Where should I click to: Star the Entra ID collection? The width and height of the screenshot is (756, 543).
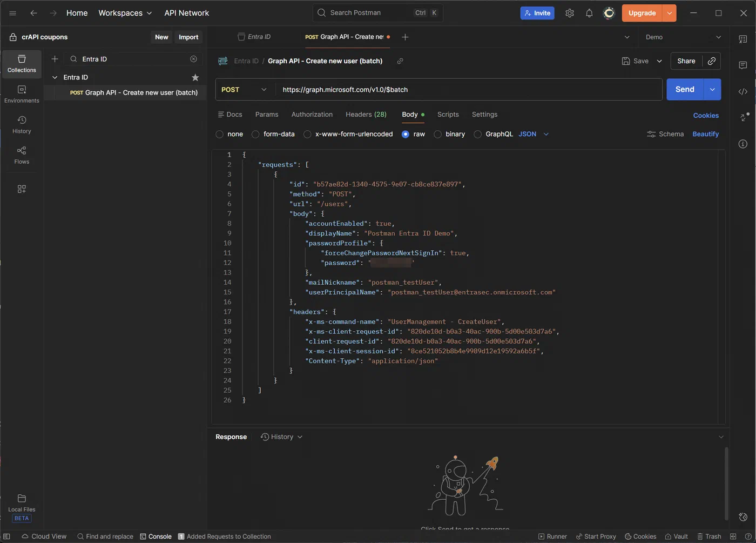(195, 78)
